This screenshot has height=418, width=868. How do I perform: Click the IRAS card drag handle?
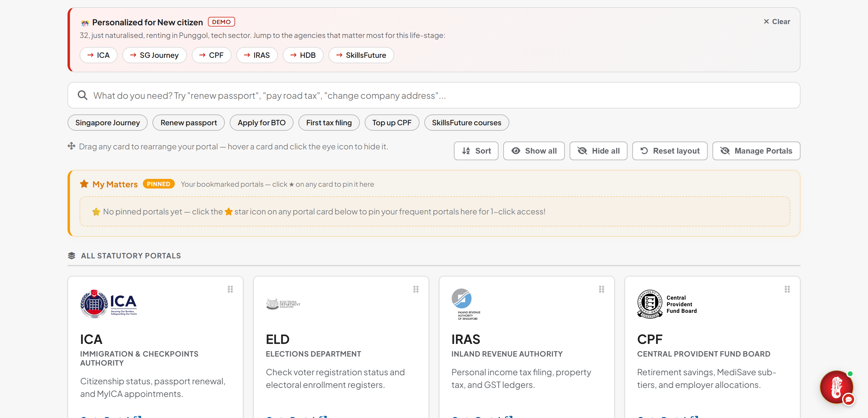602,289
